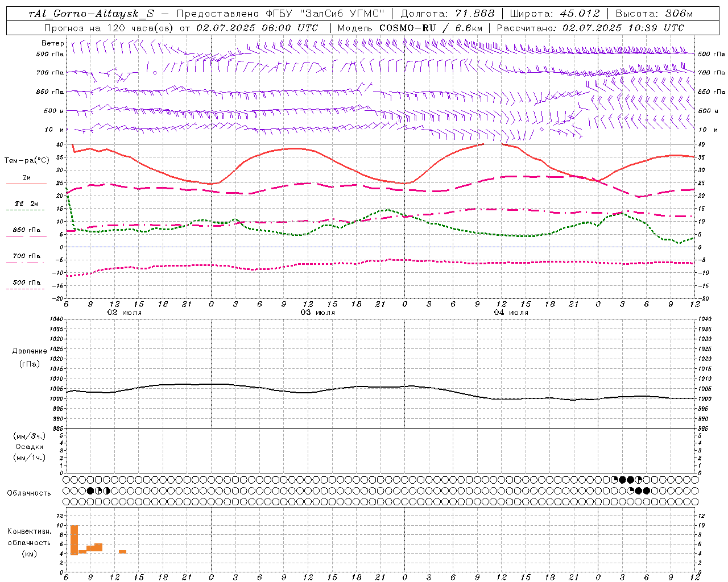Click 850 гПа in the temperature legend
The width and height of the screenshot is (728, 582).
27,230
